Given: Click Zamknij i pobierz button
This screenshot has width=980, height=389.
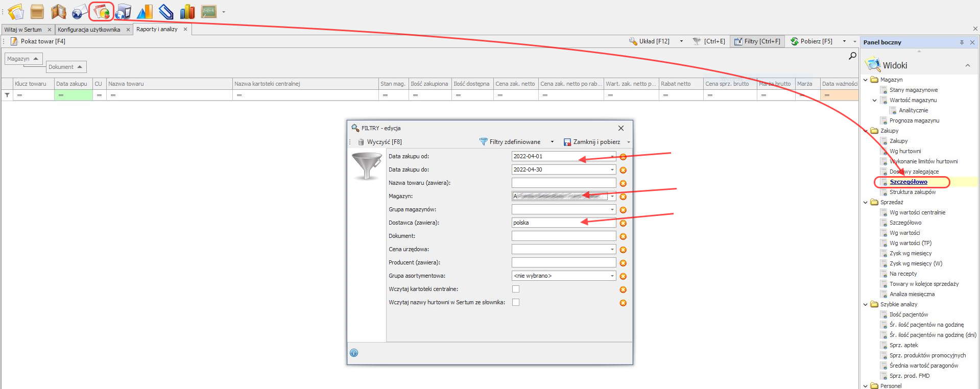Looking at the screenshot, I should coord(592,142).
